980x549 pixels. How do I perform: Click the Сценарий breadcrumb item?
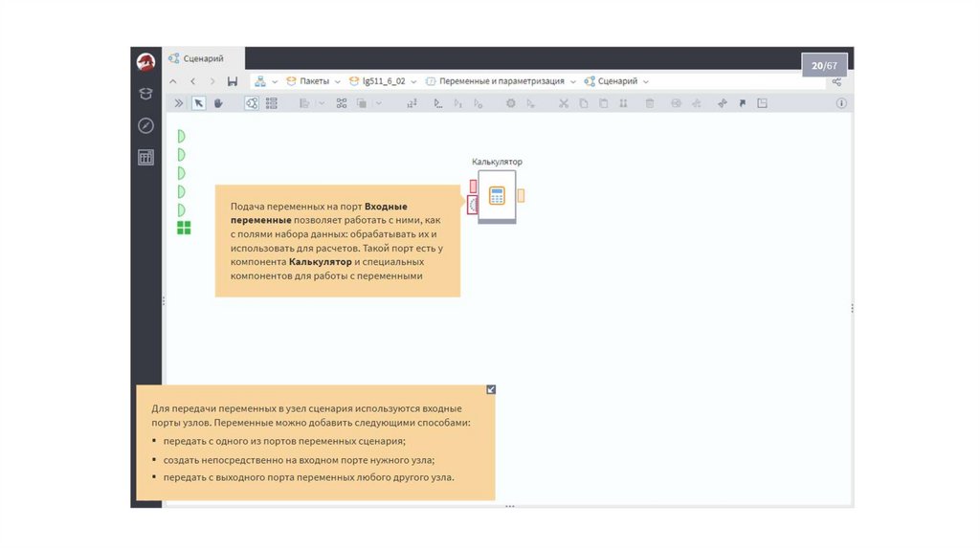point(611,81)
